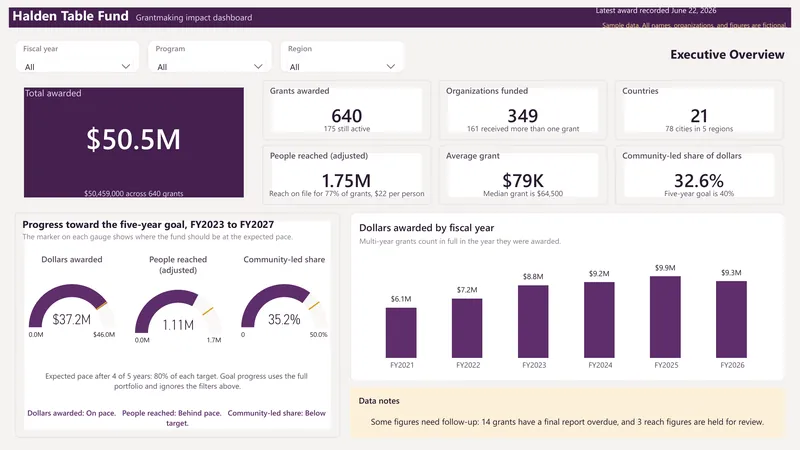The width and height of the screenshot is (800, 450).
Task: Click 'Reach on file for 77% of grants' text
Action: click(319, 193)
